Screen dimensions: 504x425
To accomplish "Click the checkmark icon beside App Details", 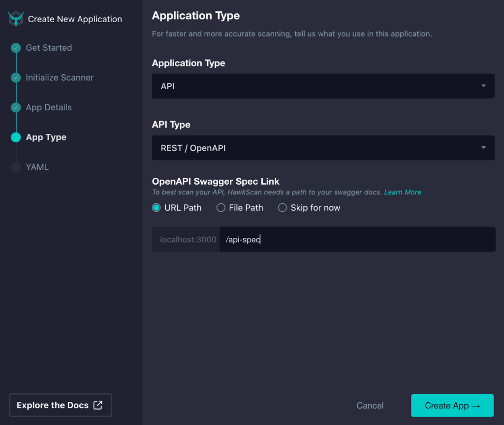I will pos(15,107).
